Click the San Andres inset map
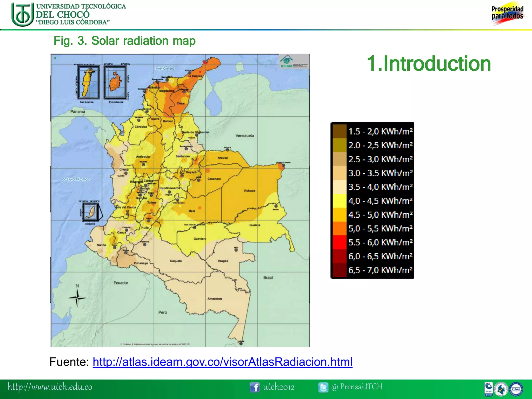Screen dimensions: 532x399 coord(89,82)
